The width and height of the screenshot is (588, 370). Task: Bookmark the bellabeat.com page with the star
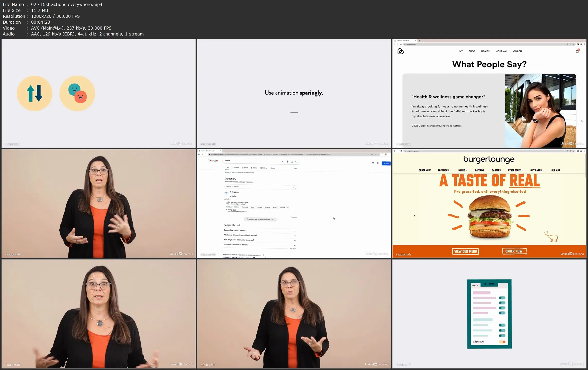(x=574, y=44)
